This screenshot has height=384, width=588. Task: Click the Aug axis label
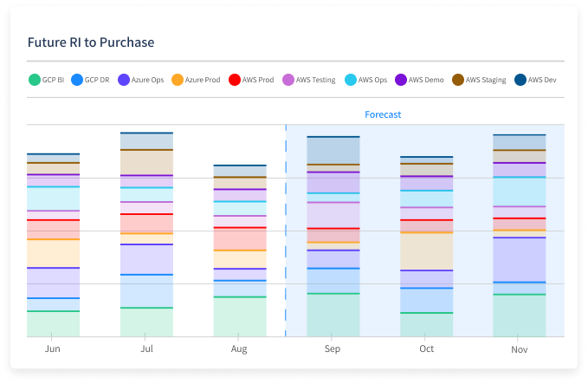tap(239, 349)
